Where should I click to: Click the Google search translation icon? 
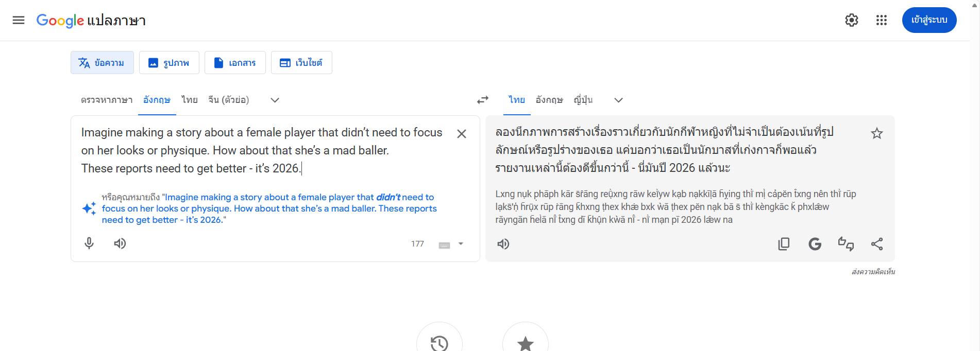(815, 244)
